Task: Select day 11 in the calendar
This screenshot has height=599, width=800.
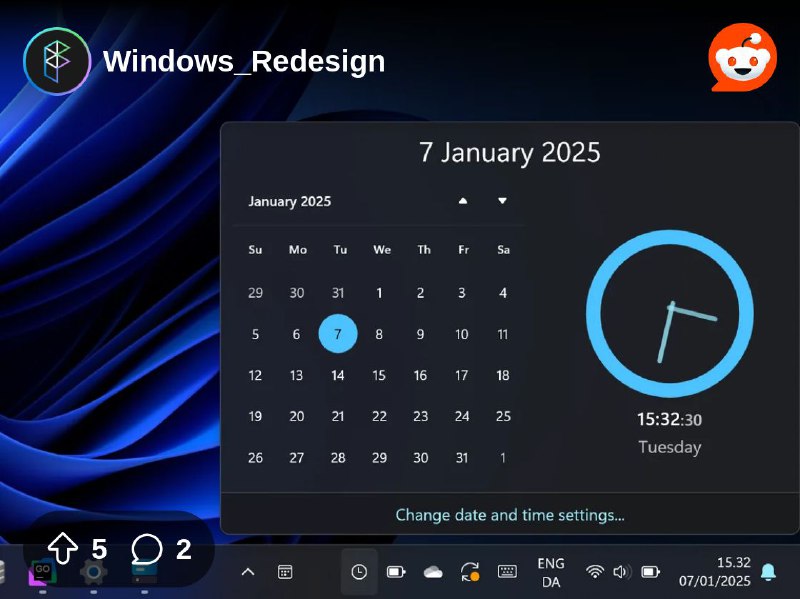Action: click(503, 334)
